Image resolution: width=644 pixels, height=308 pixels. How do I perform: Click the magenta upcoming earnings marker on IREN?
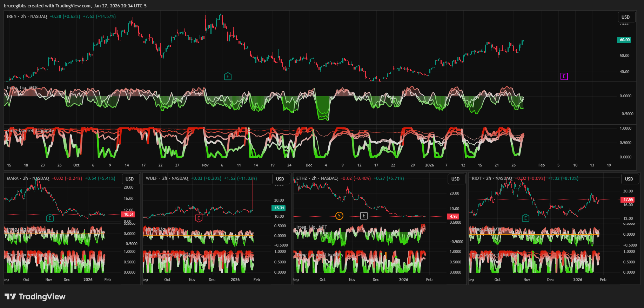coord(564,76)
